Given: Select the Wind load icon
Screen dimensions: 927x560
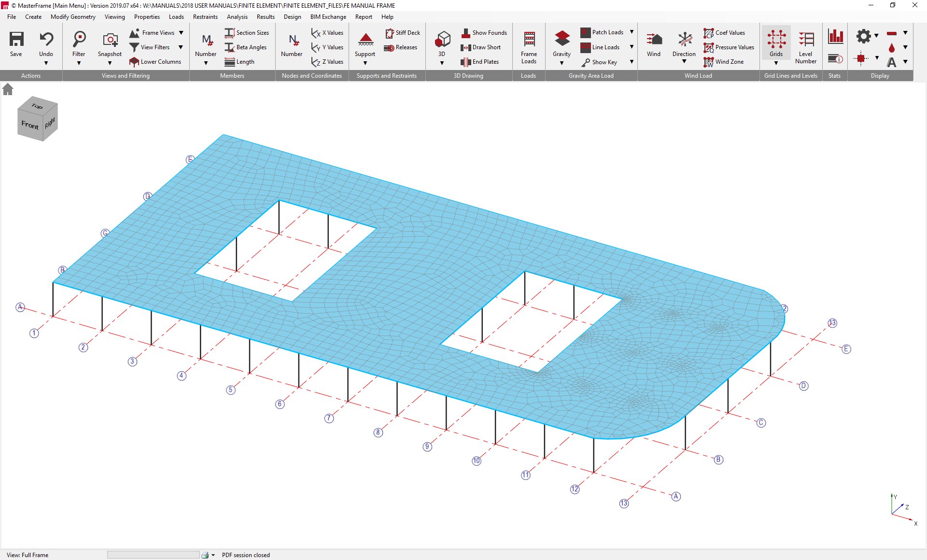Looking at the screenshot, I should click(x=653, y=39).
